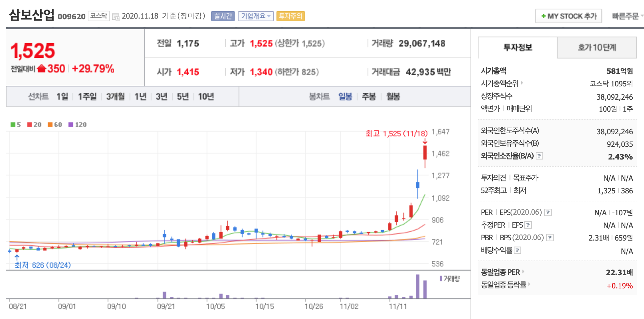Expand the 빠른주문 dropdown
644x319 pixels.
628,16
